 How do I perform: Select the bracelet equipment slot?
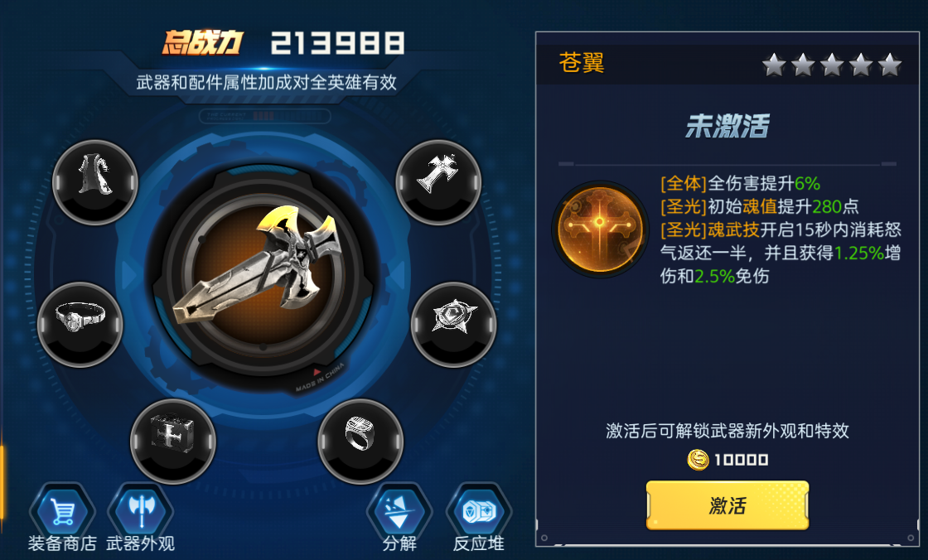point(80,324)
